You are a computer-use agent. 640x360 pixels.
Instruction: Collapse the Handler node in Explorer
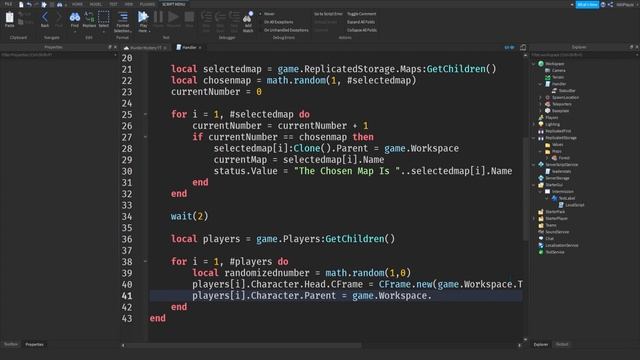pos(540,84)
